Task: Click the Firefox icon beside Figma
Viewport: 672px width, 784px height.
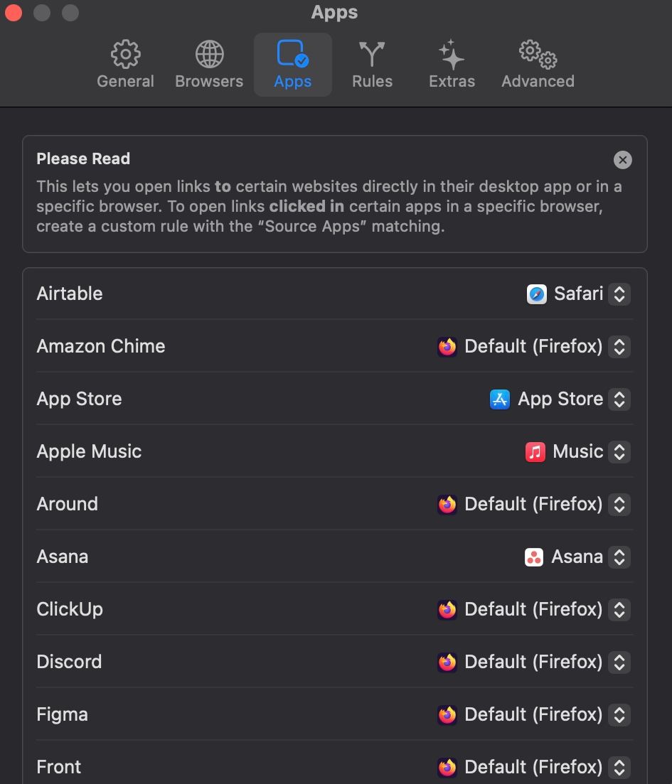Action: (x=447, y=714)
